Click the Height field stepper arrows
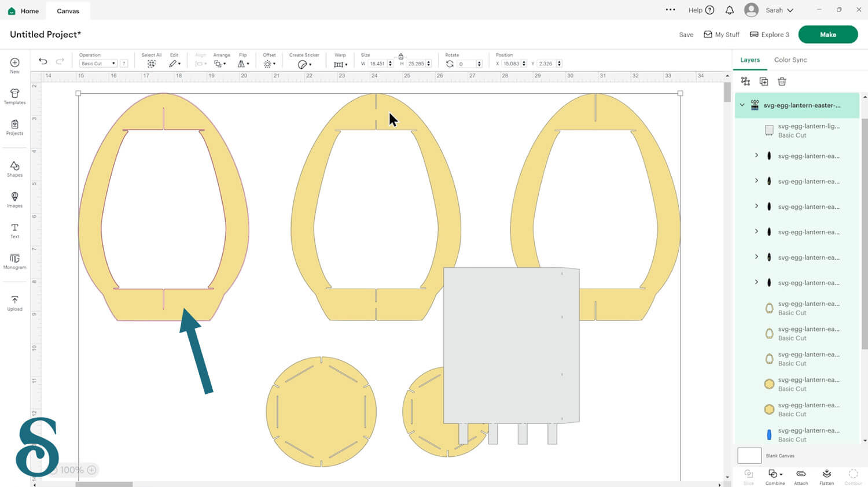Screen dimensions: 868x487 pos(429,64)
